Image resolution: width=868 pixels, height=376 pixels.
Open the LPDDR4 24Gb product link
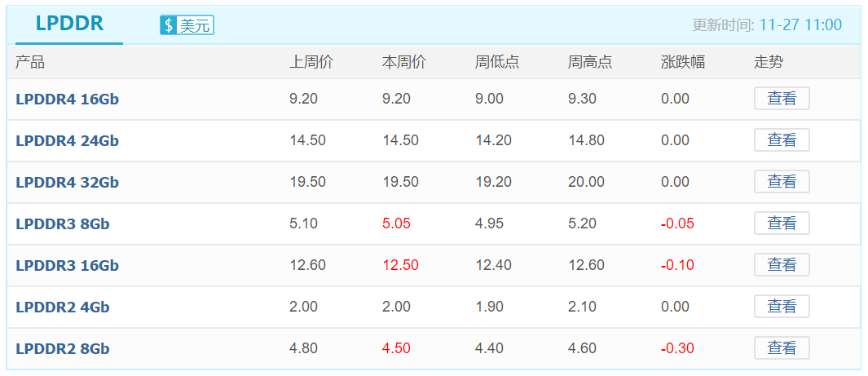coord(67,140)
